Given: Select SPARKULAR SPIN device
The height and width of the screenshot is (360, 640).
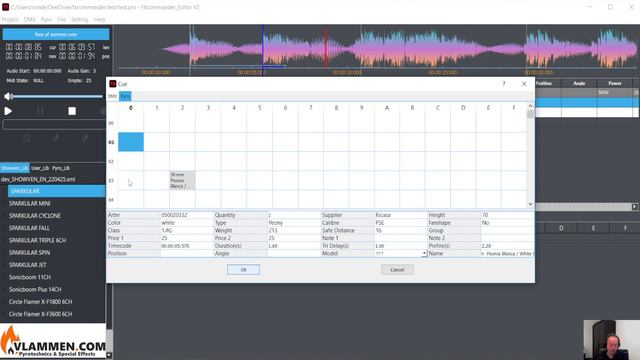Looking at the screenshot, I should coord(29,253).
